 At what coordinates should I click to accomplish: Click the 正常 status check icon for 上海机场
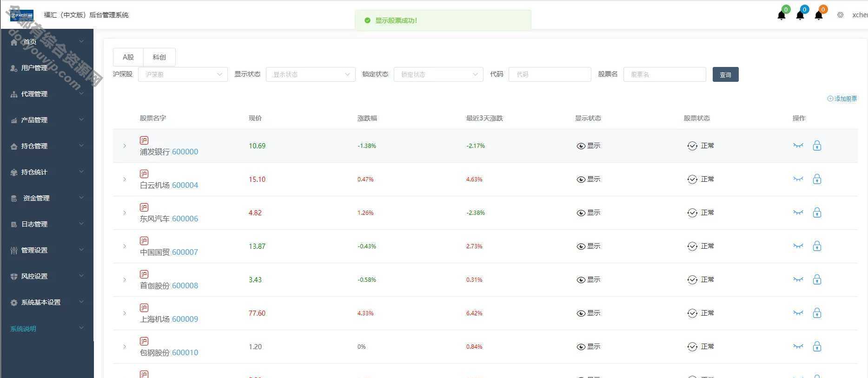(x=692, y=313)
